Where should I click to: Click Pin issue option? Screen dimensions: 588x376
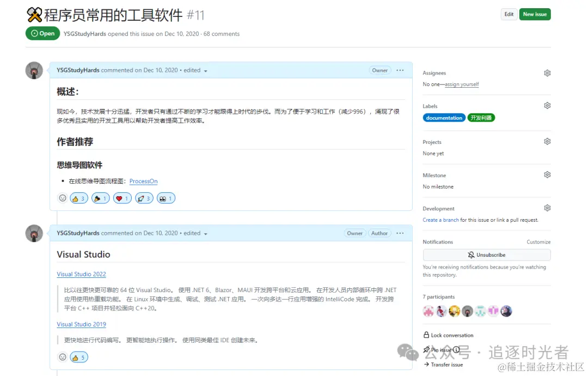[x=441, y=350]
